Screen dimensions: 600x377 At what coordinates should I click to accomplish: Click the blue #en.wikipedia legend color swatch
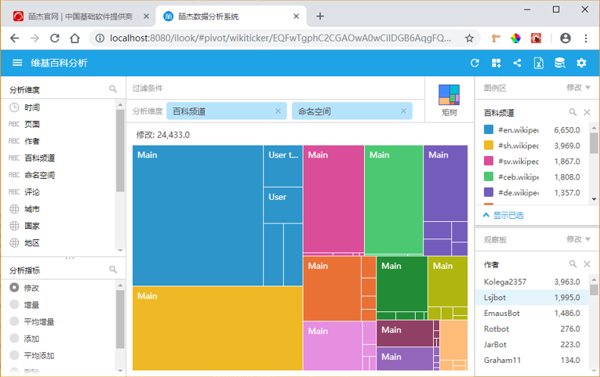pyautogui.click(x=489, y=130)
